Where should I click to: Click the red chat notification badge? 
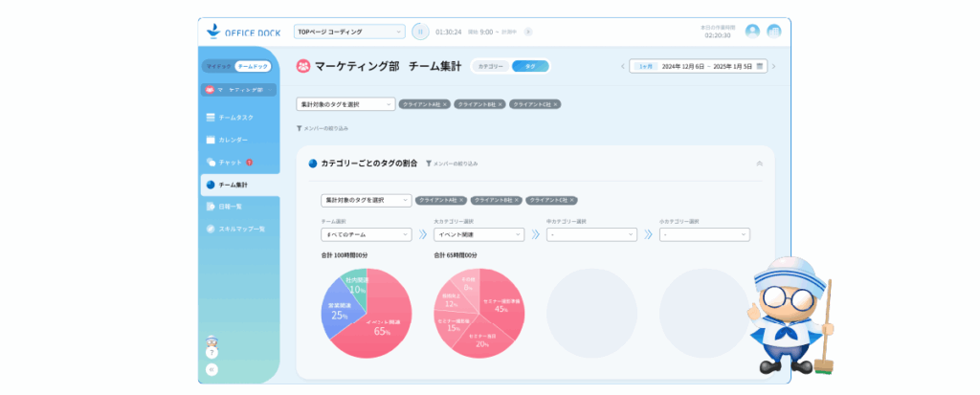(250, 162)
